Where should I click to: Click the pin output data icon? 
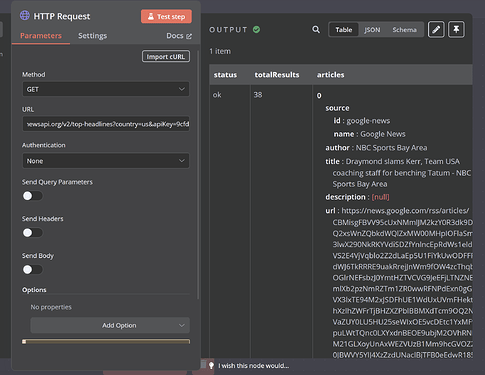(x=456, y=30)
